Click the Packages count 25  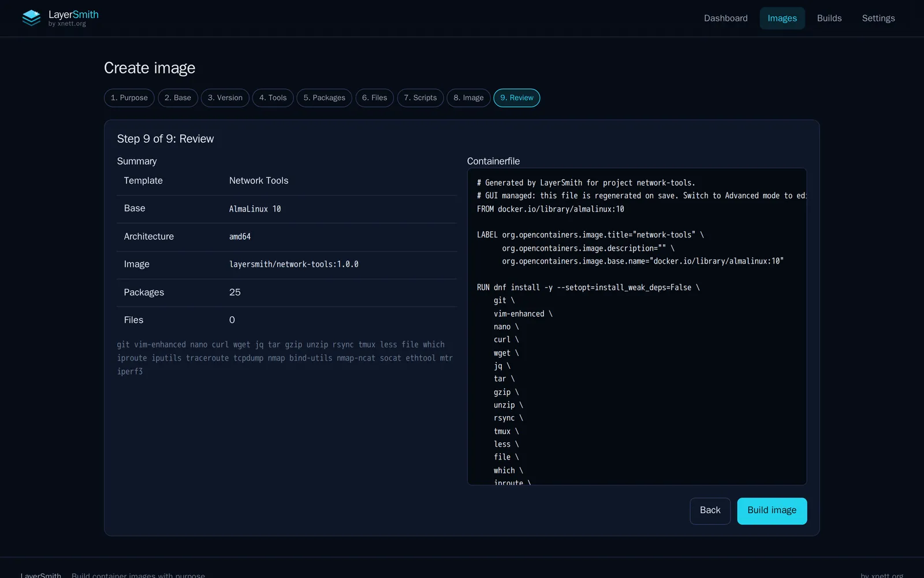coord(235,292)
